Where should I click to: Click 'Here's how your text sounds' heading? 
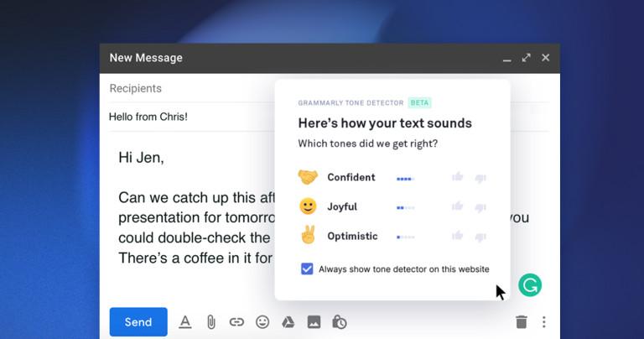point(385,123)
